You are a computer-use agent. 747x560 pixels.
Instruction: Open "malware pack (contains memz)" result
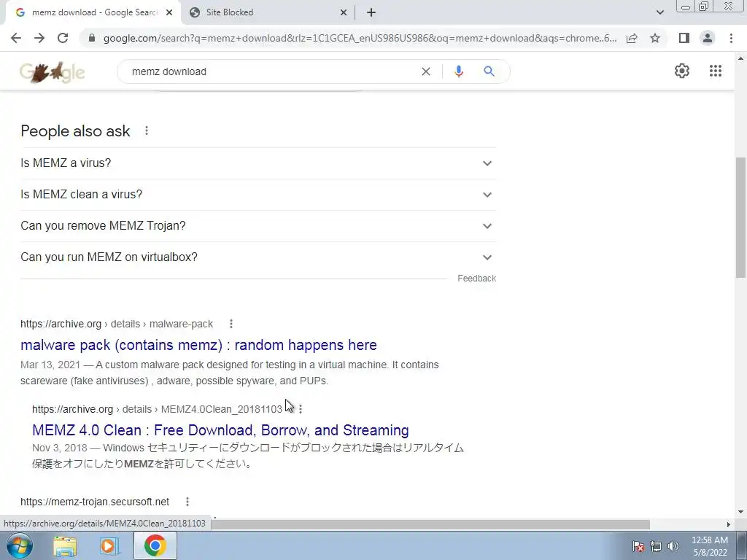coord(198,345)
